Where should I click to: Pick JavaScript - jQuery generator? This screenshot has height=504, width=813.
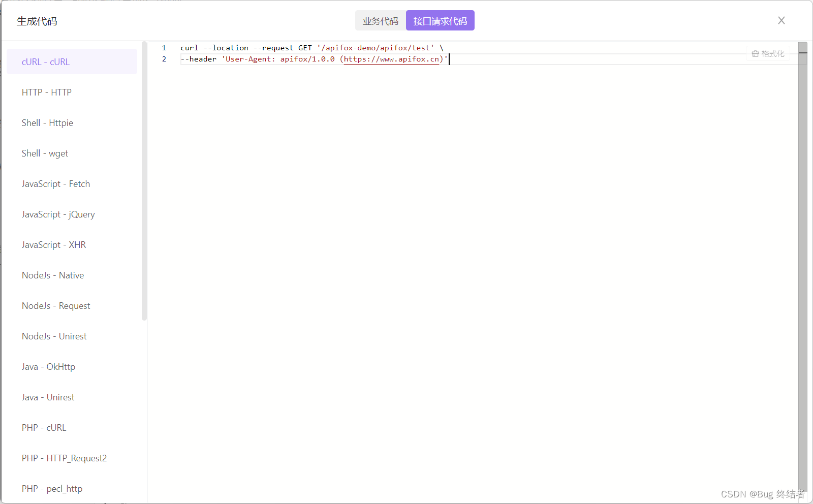[x=72, y=214]
